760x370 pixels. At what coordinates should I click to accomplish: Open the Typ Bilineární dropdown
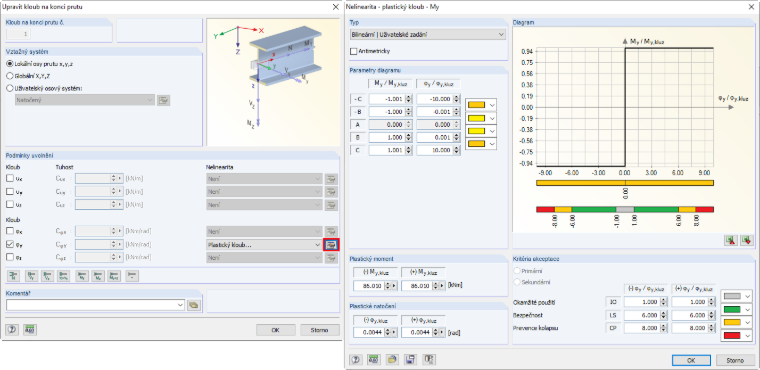[427, 34]
